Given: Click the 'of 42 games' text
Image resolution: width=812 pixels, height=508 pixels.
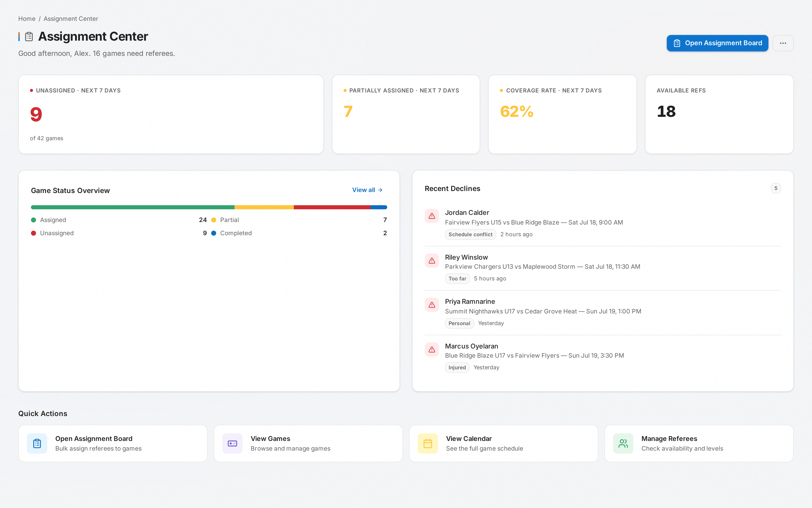Looking at the screenshot, I should coord(47,138).
